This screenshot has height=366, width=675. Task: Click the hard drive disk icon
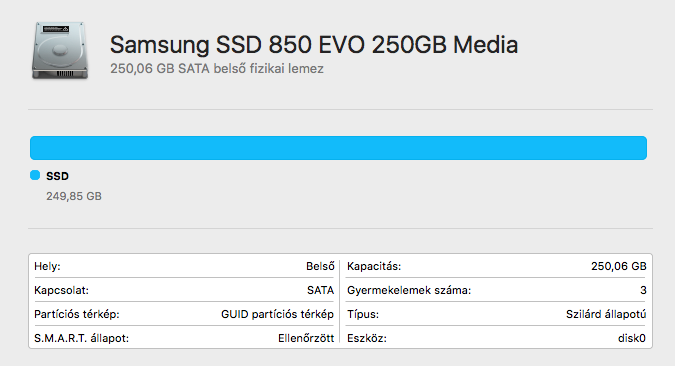[x=60, y=51]
